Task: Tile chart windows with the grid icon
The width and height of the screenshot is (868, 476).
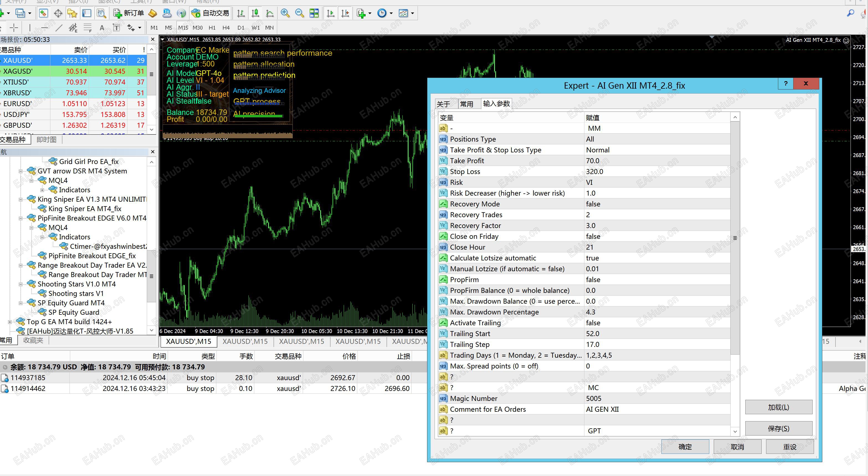Action: pos(314,13)
